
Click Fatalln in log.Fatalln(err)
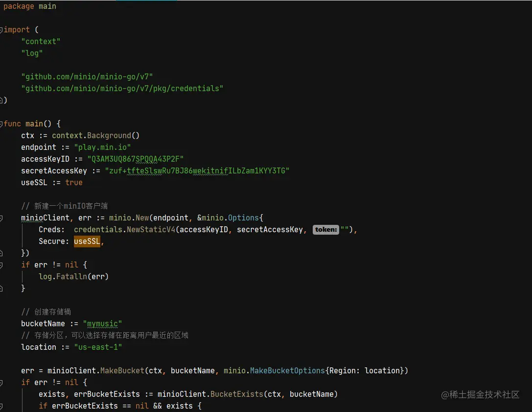[71, 277]
